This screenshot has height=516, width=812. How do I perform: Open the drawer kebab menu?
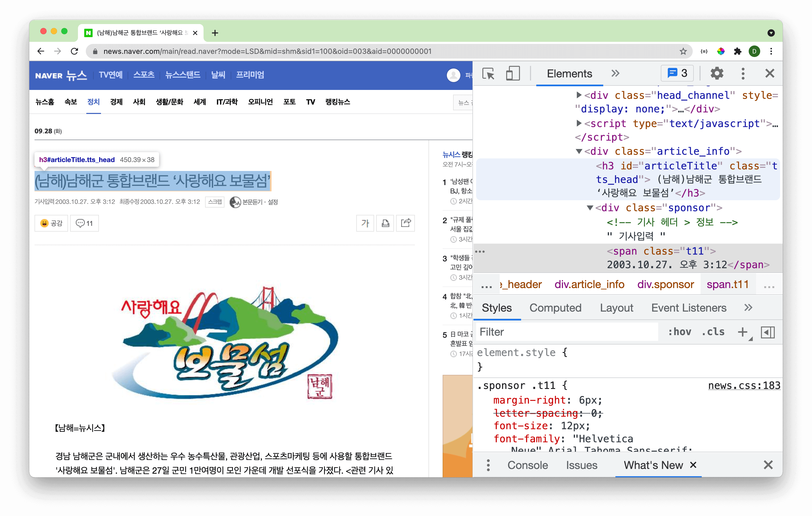pyautogui.click(x=488, y=465)
